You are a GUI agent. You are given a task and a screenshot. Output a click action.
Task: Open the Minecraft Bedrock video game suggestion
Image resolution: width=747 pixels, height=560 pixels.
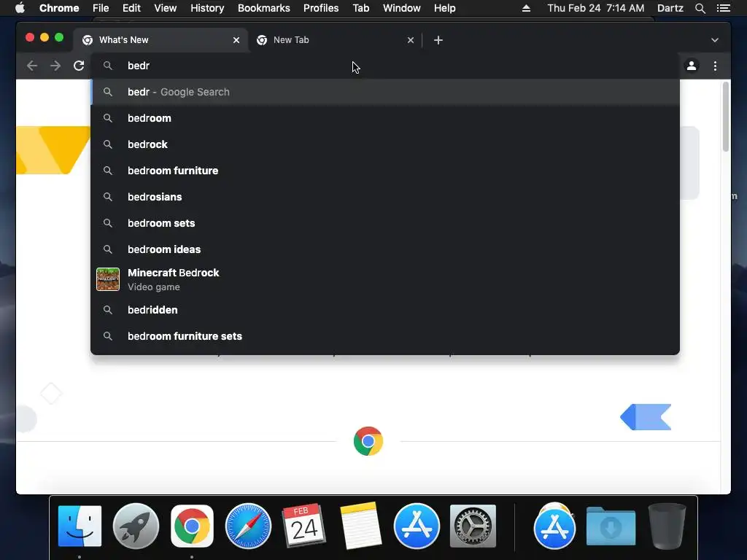(x=385, y=279)
